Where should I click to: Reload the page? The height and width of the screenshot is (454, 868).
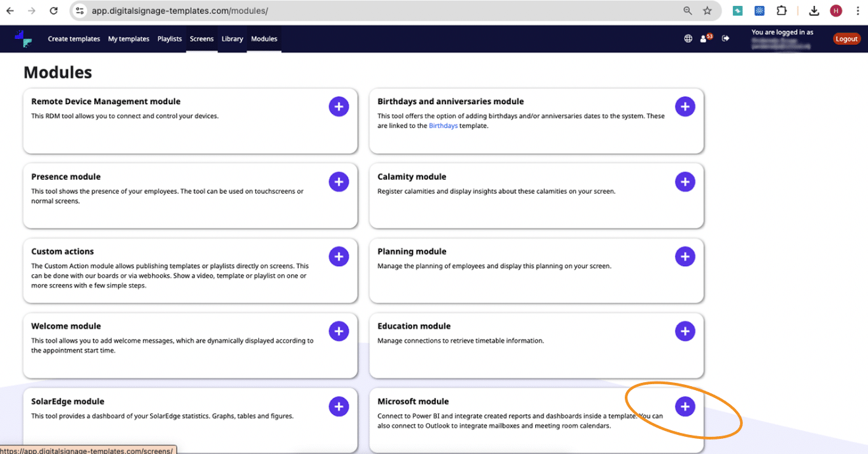tap(54, 11)
